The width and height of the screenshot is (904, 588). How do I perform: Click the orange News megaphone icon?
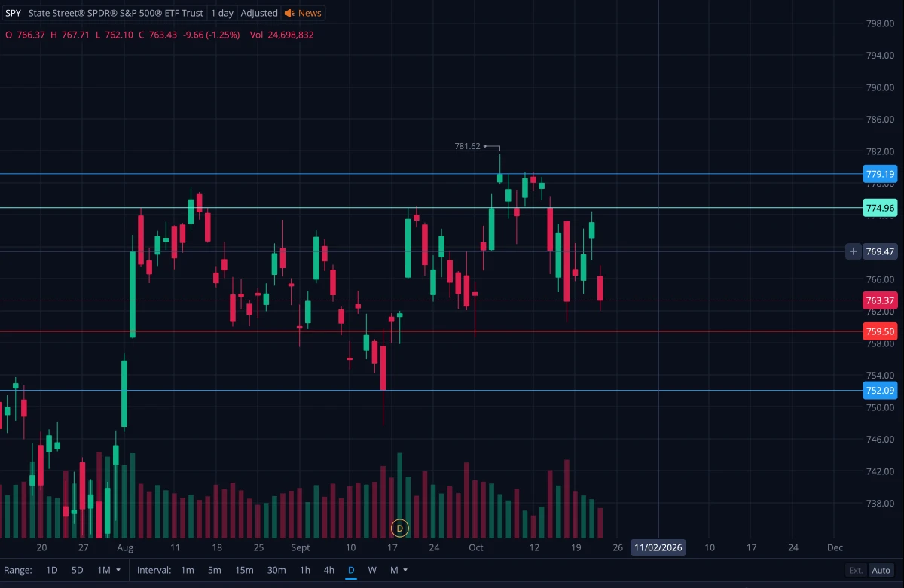[x=289, y=13]
